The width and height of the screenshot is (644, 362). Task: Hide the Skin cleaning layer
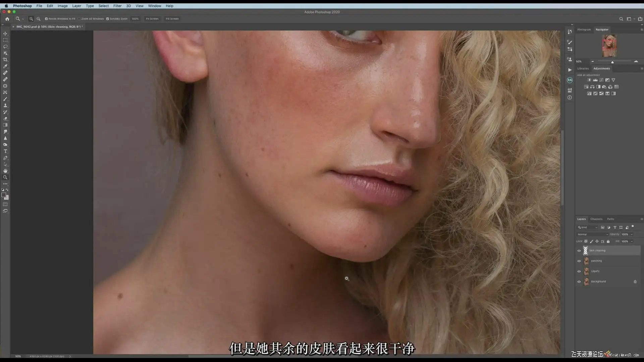579,251
